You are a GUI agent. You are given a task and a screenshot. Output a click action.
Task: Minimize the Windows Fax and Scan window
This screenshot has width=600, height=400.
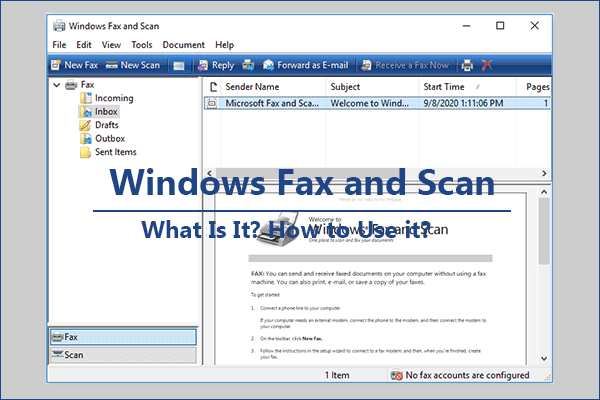coord(466,26)
